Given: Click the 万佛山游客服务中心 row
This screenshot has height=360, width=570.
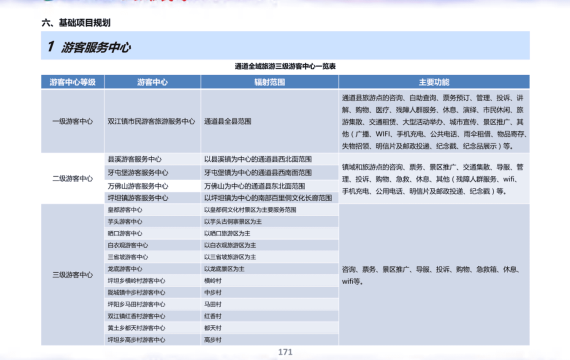Looking at the screenshot, I should (x=222, y=186).
